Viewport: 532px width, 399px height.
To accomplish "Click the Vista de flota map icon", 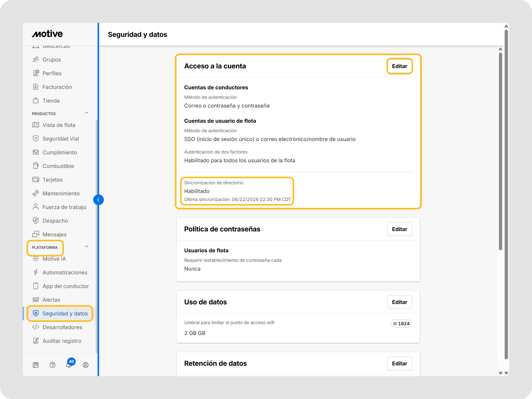I will [x=36, y=125].
